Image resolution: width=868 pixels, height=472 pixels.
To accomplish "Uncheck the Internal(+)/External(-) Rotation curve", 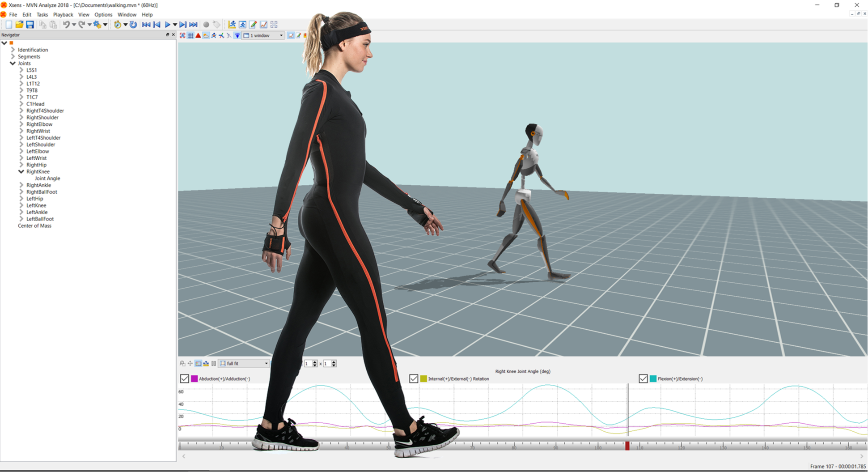I will point(414,378).
